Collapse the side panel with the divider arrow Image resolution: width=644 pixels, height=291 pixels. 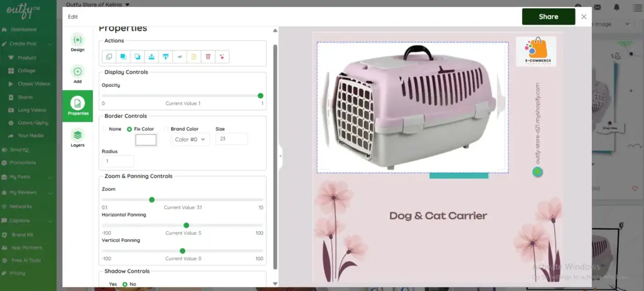pos(279,156)
